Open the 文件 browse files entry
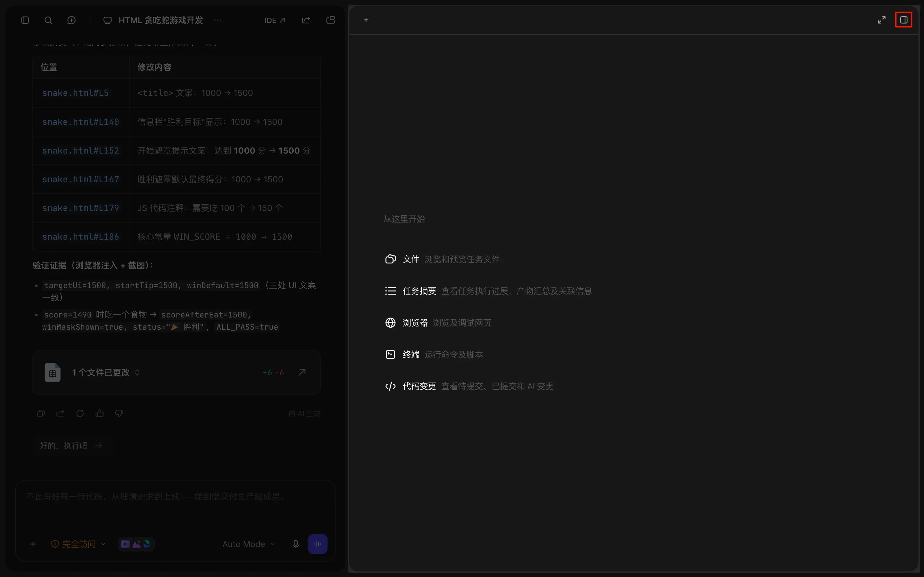Viewport: 924px width, 577px height. (442, 259)
